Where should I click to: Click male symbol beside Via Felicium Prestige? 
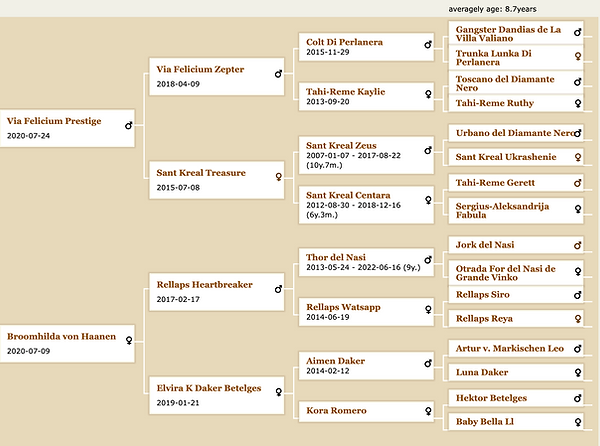pyautogui.click(x=128, y=126)
